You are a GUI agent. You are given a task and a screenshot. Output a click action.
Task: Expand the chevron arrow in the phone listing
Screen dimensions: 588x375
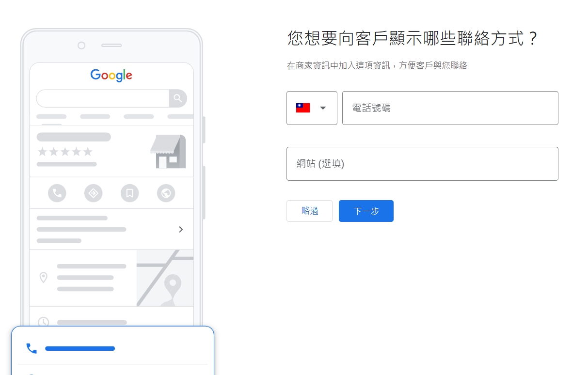(x=181, y=229)
